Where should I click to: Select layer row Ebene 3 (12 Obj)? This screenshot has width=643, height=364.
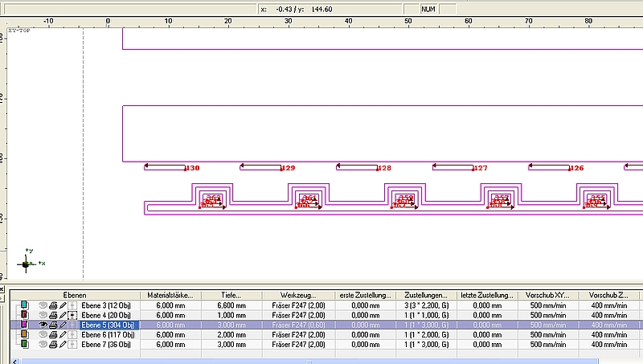(x=106, y=305)
